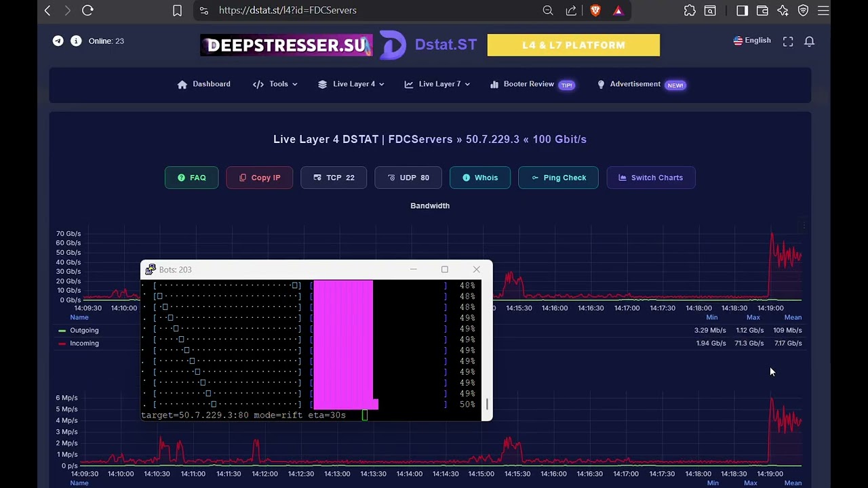Click the 50.7.229.3 IP in the heading
The height and width of the screenshot is (488, 868).
click(x=492, y=139)
